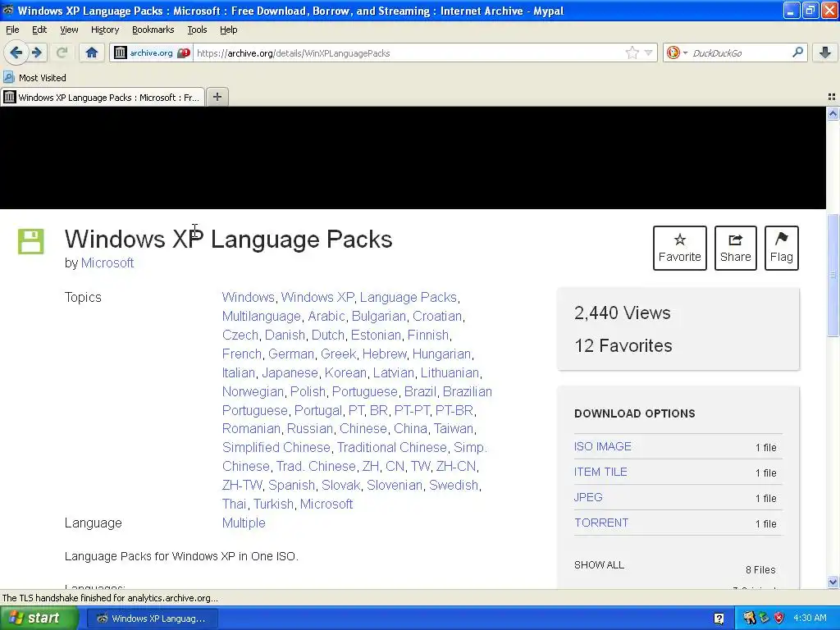Image resolution: width=840 pixels, height=630 pixels.
Task: Flag this item with Flag button
Action: 782,248
